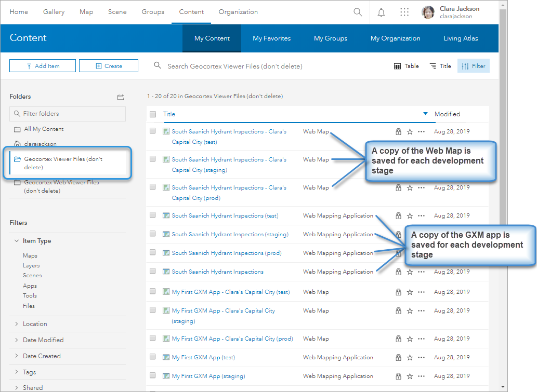Open the My Favorites tab
537x392 pixels.
coord(271,38)
